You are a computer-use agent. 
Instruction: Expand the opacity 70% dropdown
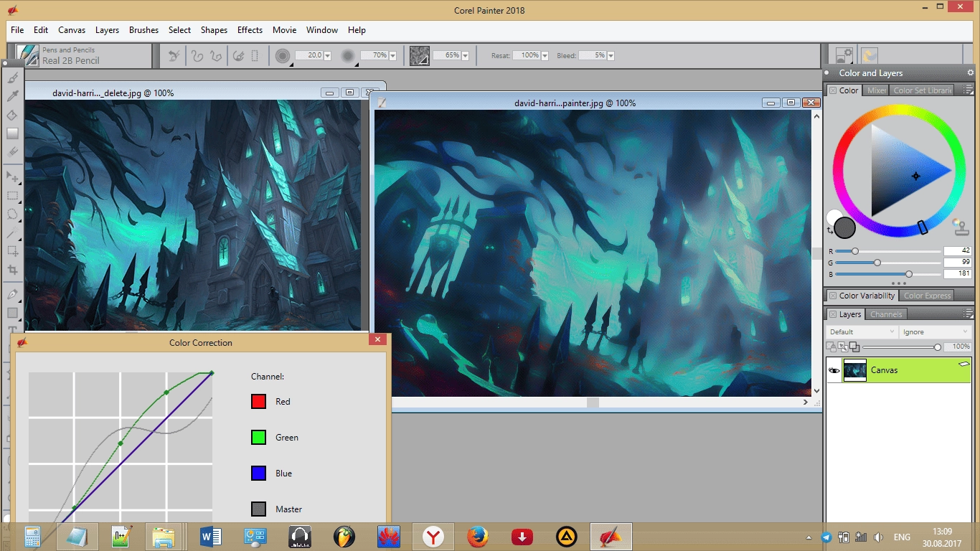pos(393,55)
